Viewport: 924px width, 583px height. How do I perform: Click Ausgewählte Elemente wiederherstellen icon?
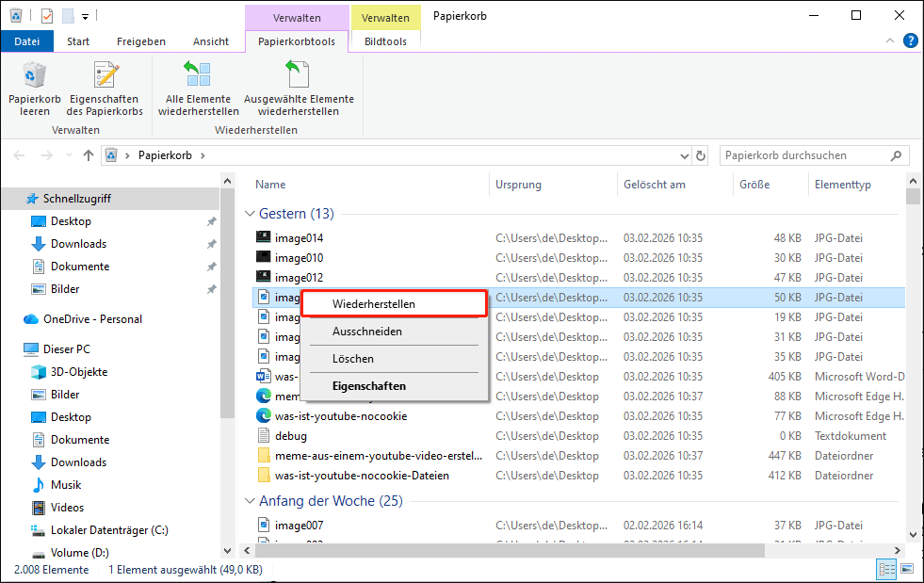point(299,76)
